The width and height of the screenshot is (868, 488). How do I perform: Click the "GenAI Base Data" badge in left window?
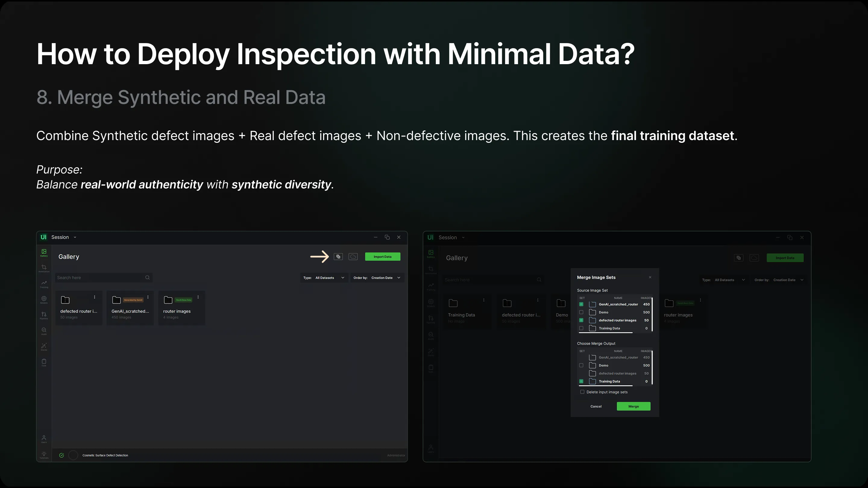pos(184,300)
